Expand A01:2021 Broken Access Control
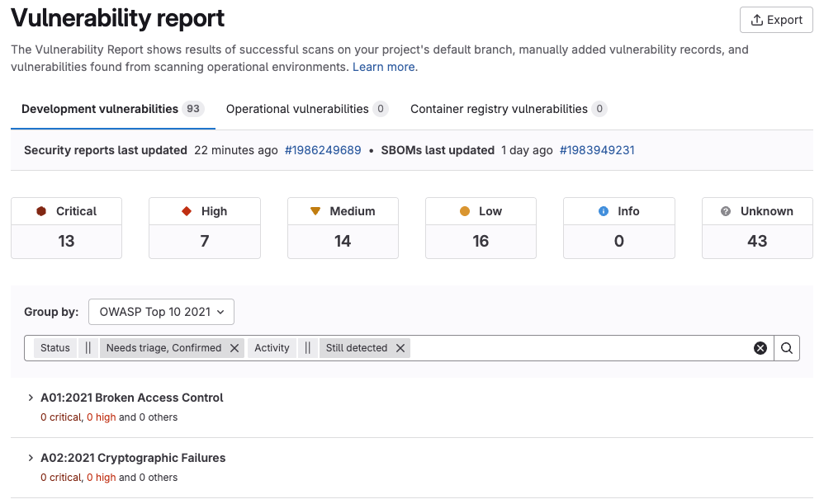This screenshot has height=504, width=824. (x=31, y=397)
